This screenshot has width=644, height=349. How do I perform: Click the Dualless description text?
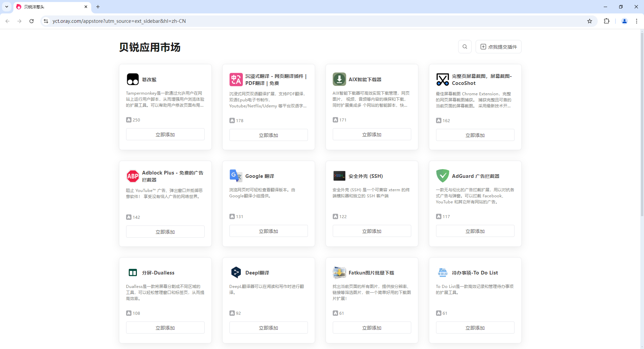pyautogui.click(x=165, y=293)
